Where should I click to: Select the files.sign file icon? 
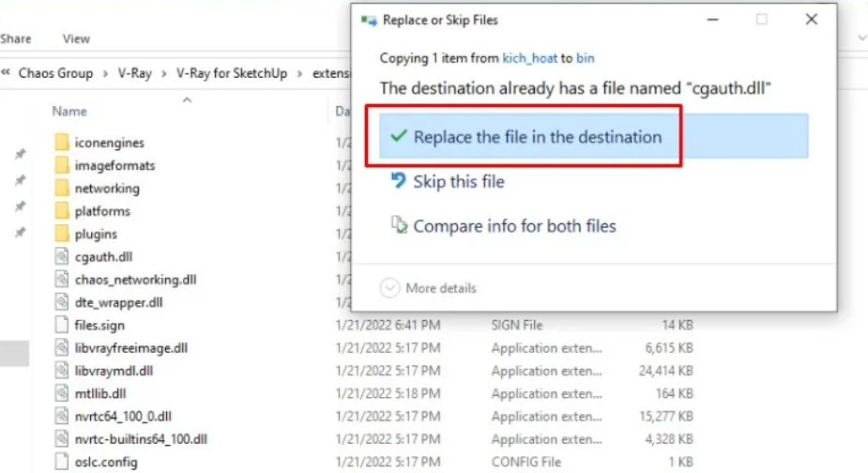pos(62,326)
